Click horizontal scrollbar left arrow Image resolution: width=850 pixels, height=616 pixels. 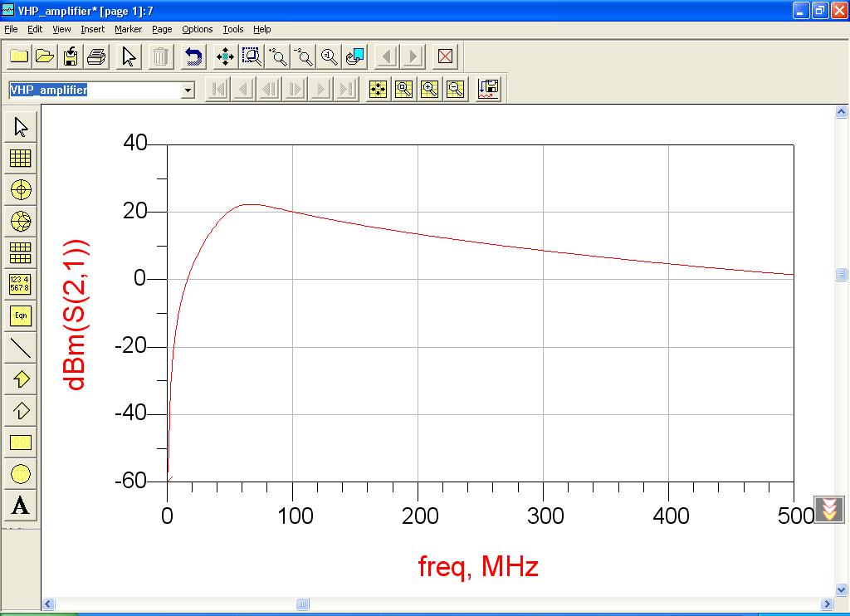48,604
